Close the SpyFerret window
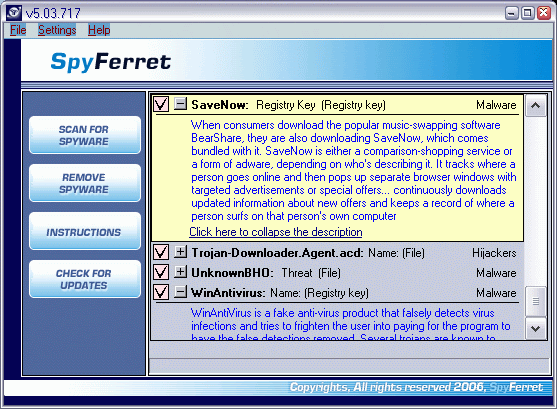Screen dimensions: 557x409 click(x=544, y=13)
